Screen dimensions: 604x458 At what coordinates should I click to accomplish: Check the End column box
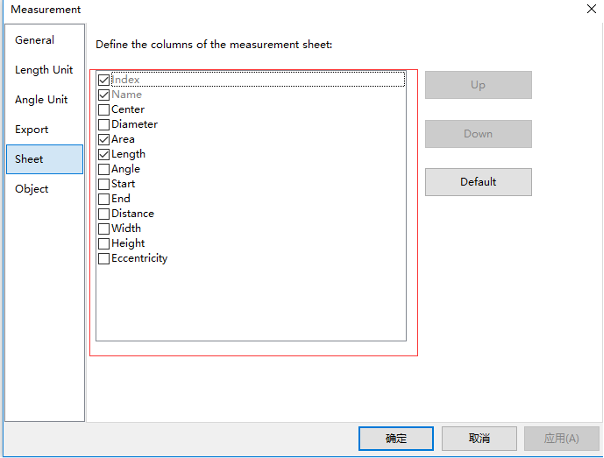[104, 199]
